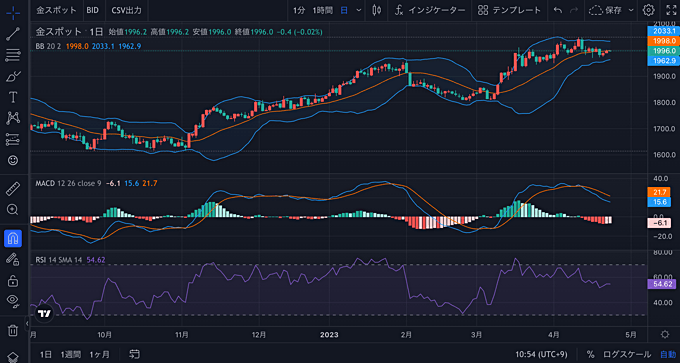Export data with CSV出力
This screenshot has width=680, height=363.
point(126,10)
